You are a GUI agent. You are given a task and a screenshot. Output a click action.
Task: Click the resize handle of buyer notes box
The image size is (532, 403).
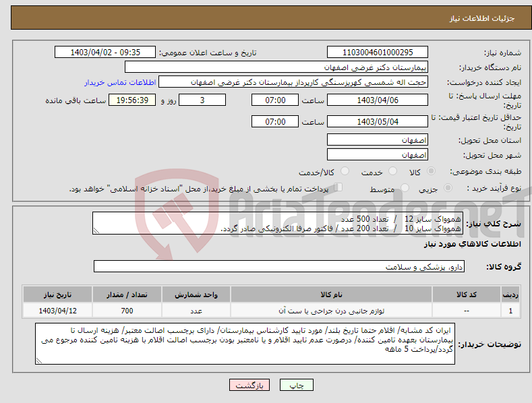pyautogui.click(x=39, y=361)
